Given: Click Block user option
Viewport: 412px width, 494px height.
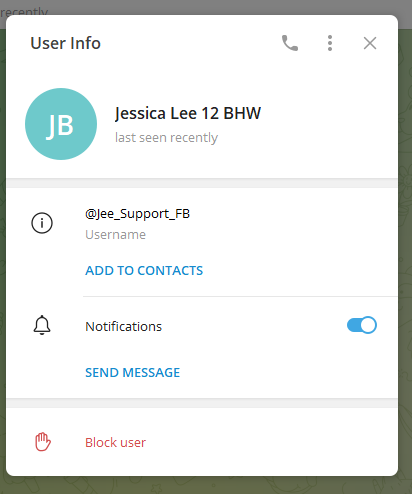Looking at the screenshot, I should (115, 443).
